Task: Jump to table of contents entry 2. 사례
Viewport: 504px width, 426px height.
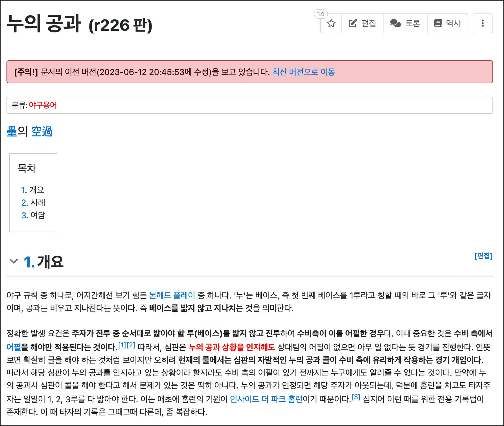Action: (33, 203)
